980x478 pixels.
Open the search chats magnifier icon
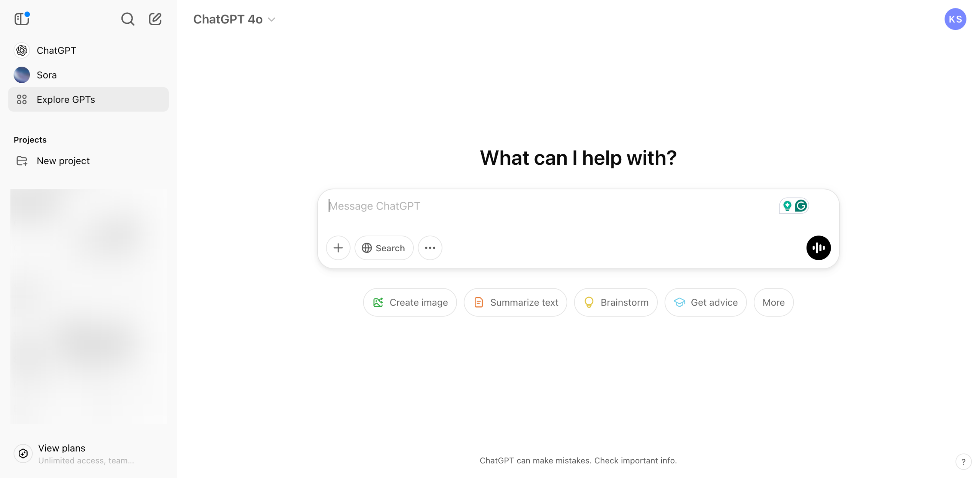[127, 19]
